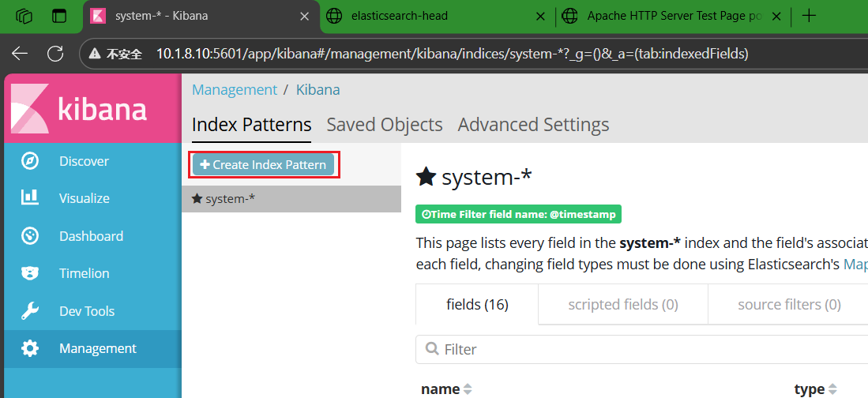The width and height of the screenshot is (868, 398).
Task: Switch to elasticsearch-head browser tab
Action: pos(438,16)
